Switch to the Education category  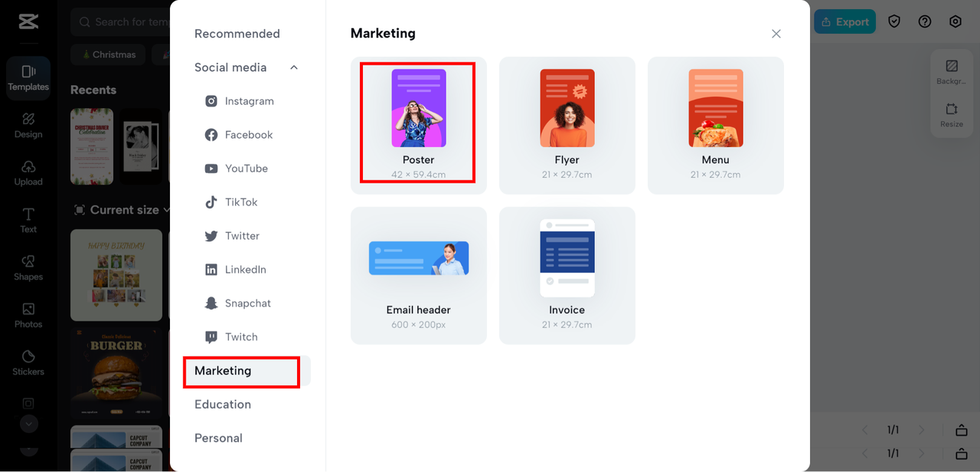(x=223, y=405)
